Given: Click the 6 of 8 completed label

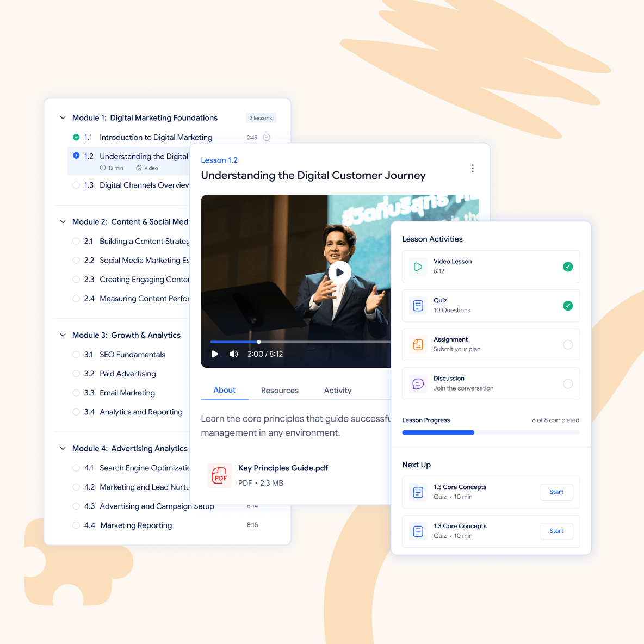Looking at the screenshot, I should (x=555, y=420).
